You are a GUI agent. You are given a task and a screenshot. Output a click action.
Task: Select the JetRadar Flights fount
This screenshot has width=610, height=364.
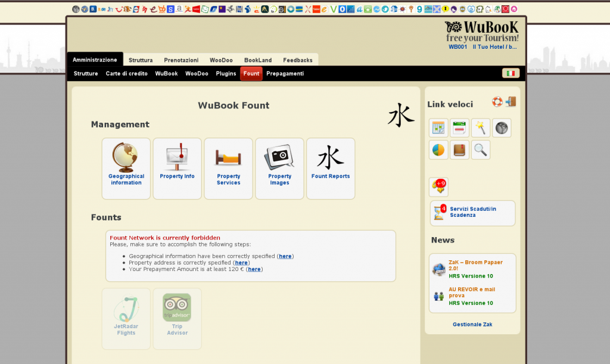click(126, 319)
